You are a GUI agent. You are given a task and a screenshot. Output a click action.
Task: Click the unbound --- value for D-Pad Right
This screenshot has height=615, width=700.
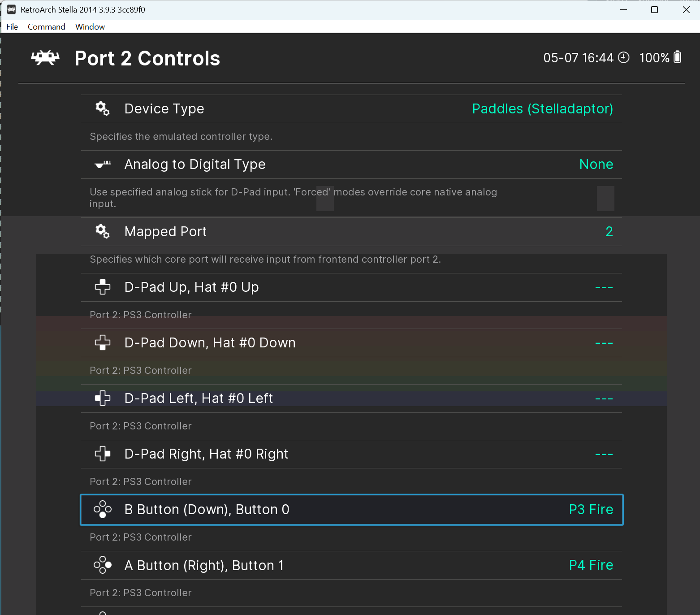pyautogui.click(x=604, y=454)
